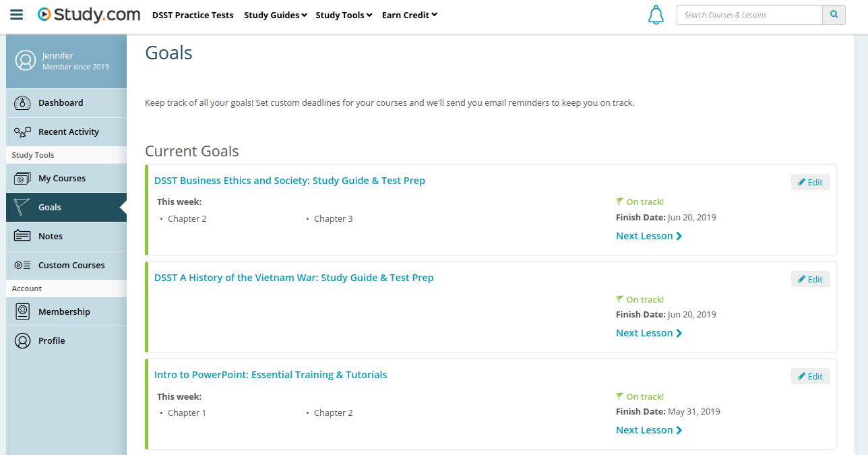Click Chapter 2 under Business Ethics goal
868x455 pixels.
[x=187, y=219]
